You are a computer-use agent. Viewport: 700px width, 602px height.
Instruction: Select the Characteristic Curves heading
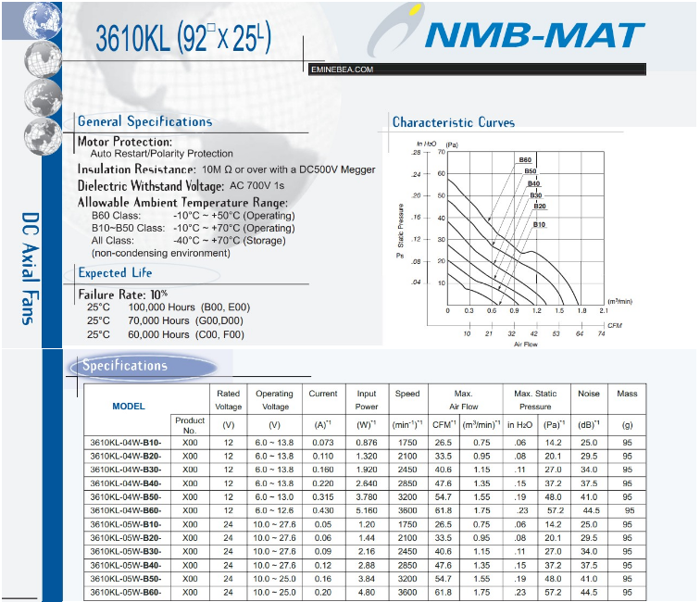(x=453, y=122)
